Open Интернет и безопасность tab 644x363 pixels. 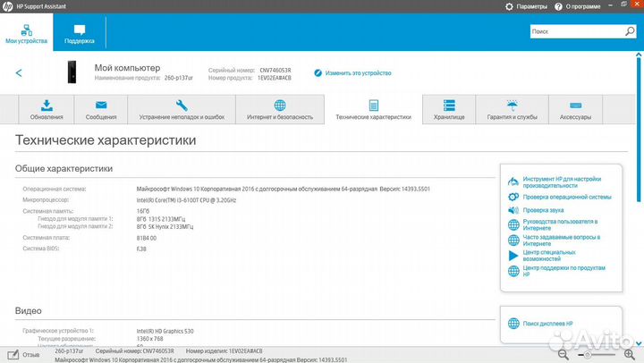[280, 109]
